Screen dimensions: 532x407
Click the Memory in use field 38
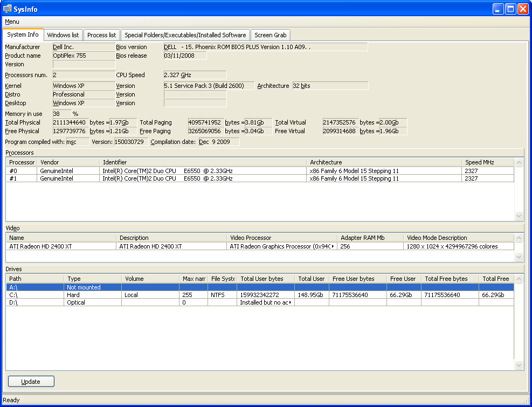tap(62, 114)
